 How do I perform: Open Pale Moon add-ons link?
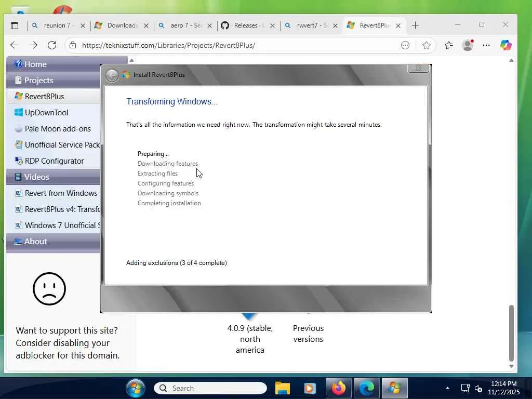(54, 129)
